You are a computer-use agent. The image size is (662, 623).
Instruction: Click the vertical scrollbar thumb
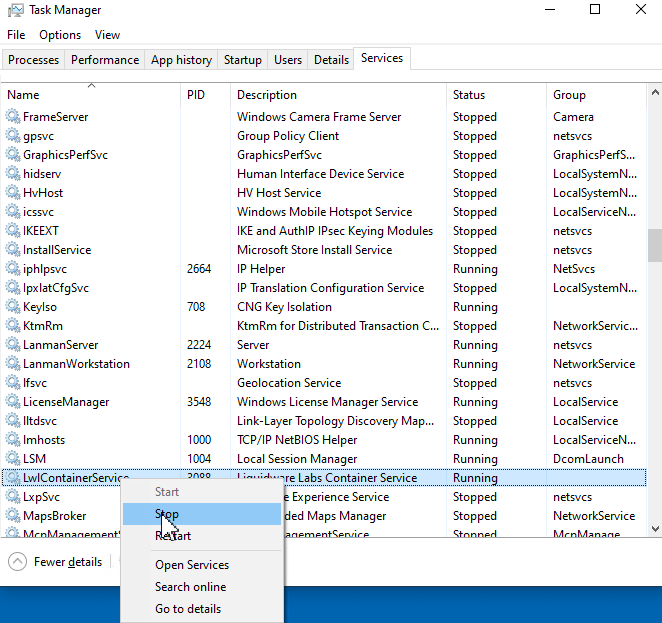(655, 245)
